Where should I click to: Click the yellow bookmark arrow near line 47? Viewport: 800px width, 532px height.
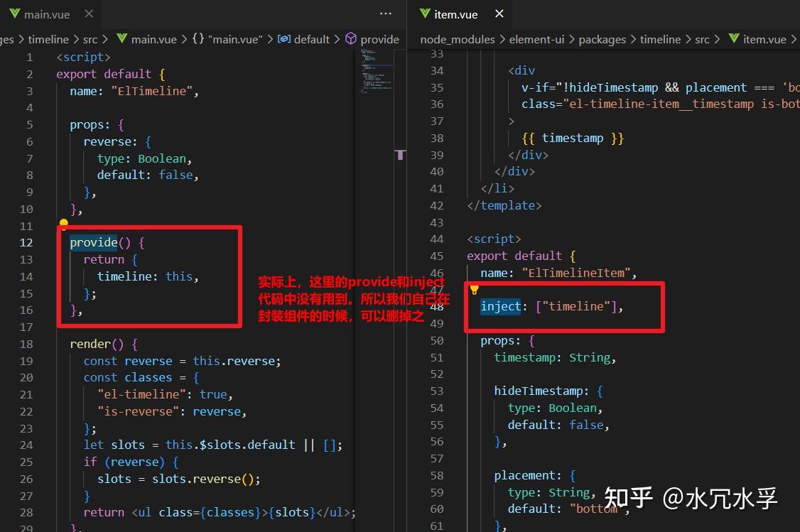coord(474,289)
